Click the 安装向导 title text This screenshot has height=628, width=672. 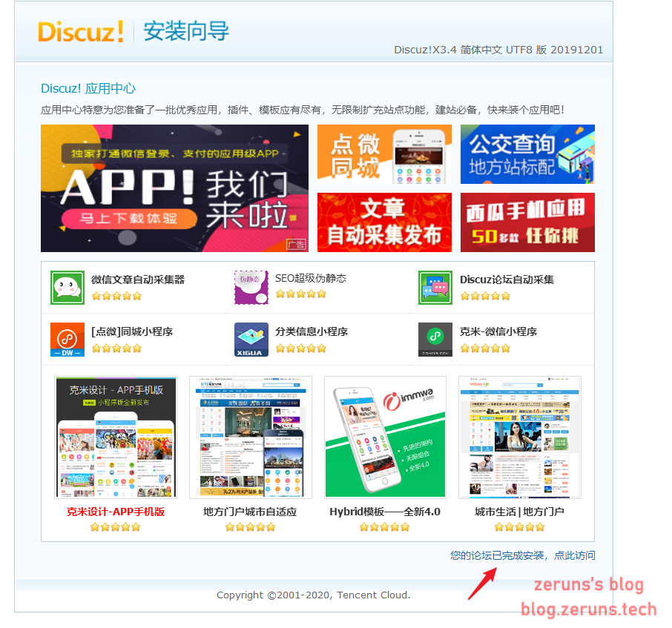[x=186, y=31]
